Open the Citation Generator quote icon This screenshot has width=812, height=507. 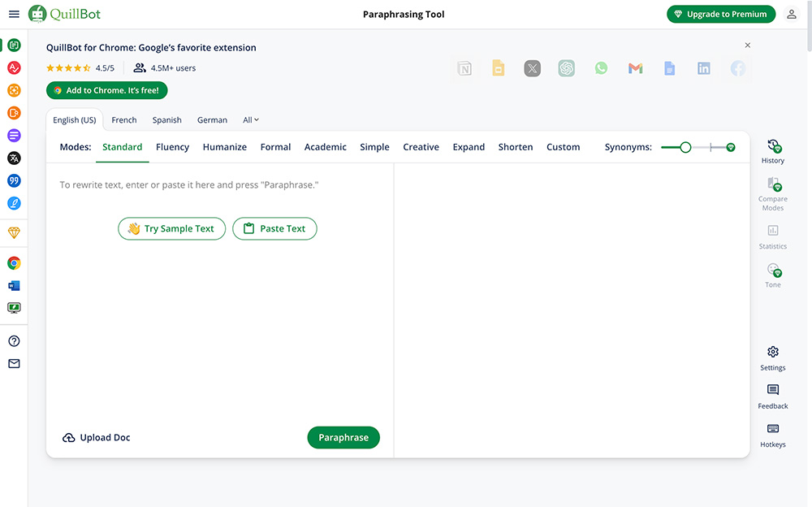(x=14, y=180)
